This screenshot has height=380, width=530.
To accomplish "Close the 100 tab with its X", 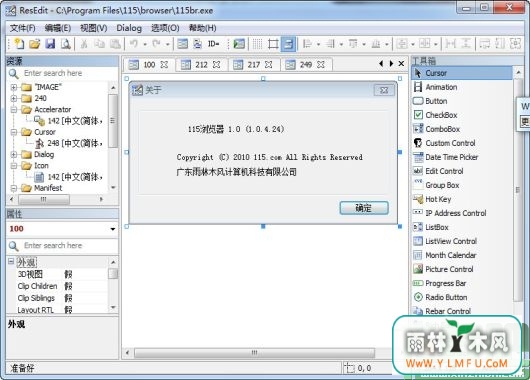I will pyautogui.click(x=164, y=65).
